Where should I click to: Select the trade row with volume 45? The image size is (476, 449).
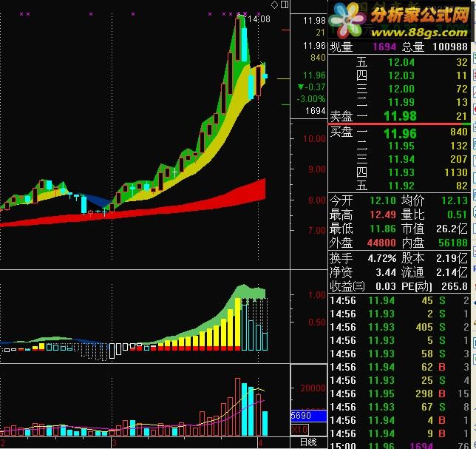(x=399, y=301)
